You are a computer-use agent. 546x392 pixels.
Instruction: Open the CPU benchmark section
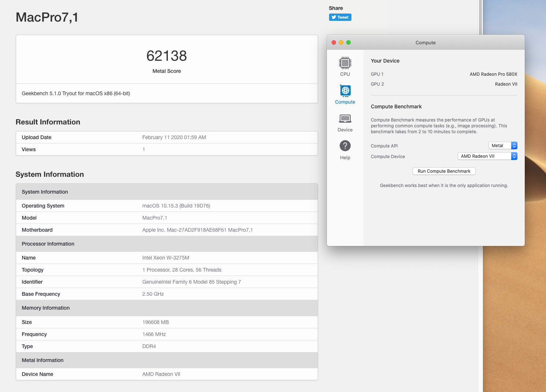pyautogui.click(x=345, y=67)
